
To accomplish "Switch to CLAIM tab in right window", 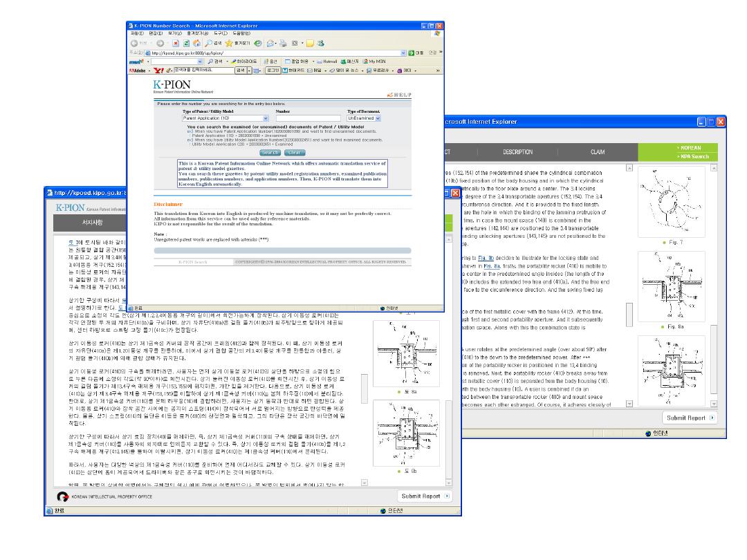I will pos(598,152).
